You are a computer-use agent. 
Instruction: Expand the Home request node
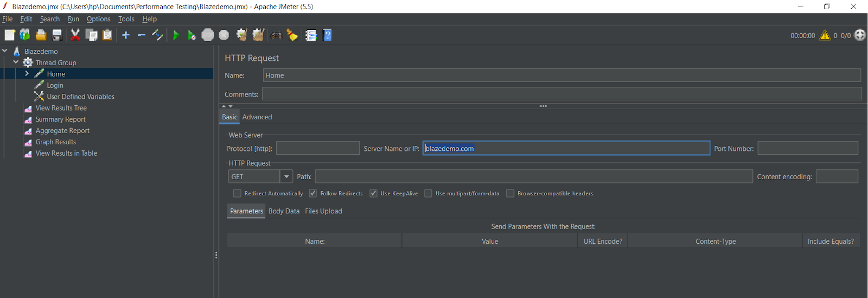[x=27, y=73]
